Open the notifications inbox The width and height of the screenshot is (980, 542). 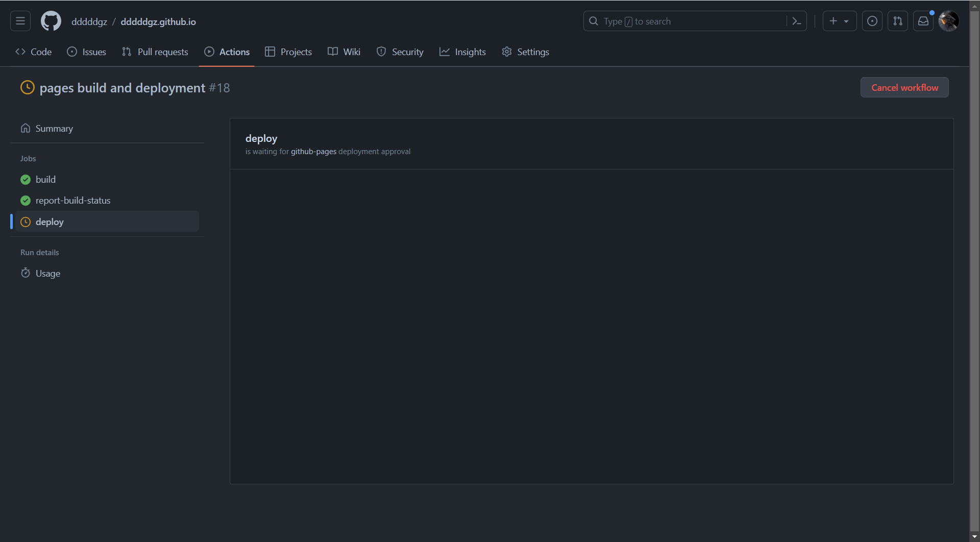pyautogui.click(x=923, y=21)
